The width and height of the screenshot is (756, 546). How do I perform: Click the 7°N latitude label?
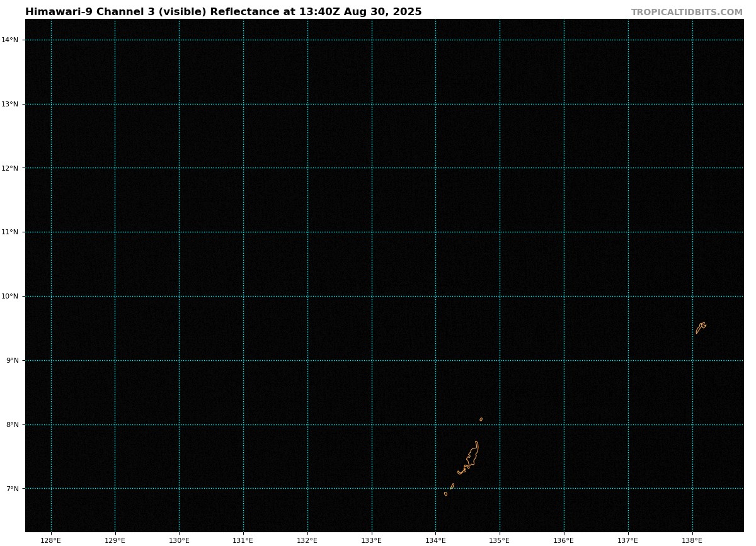12,489
